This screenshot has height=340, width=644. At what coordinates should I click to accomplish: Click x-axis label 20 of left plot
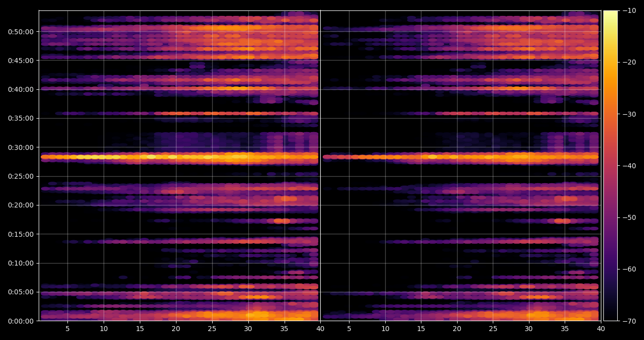tap(176, 329)
